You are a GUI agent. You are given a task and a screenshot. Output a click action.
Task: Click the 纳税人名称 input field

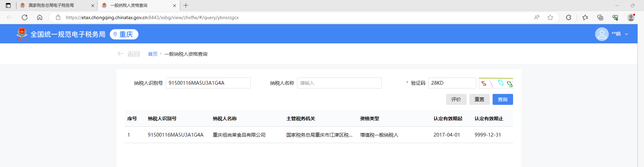tap(339, 83)
